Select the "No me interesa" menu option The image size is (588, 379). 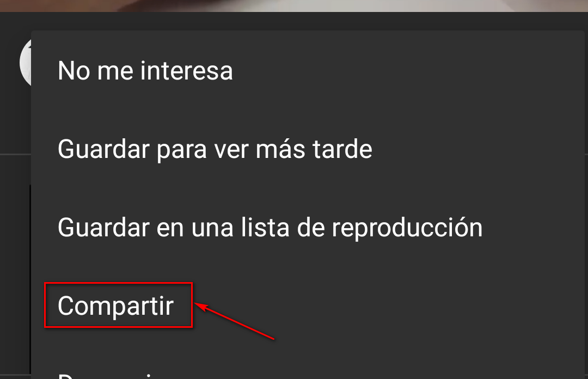308,71
